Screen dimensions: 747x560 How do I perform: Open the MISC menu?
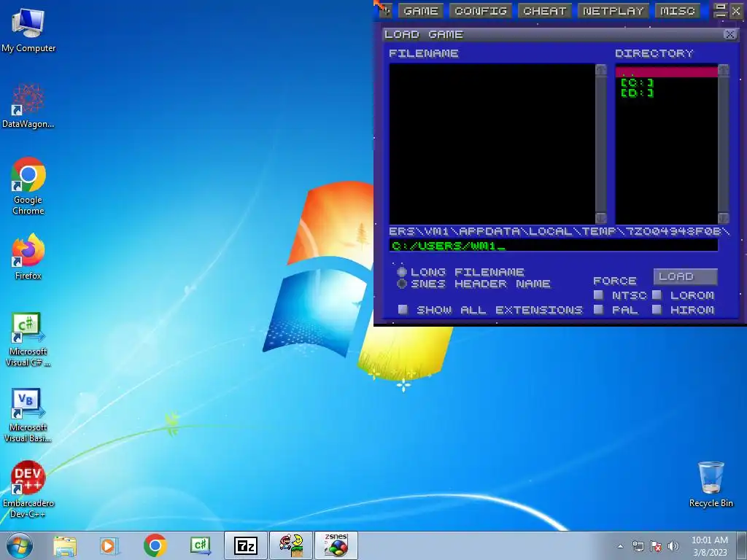coord(678,11)
